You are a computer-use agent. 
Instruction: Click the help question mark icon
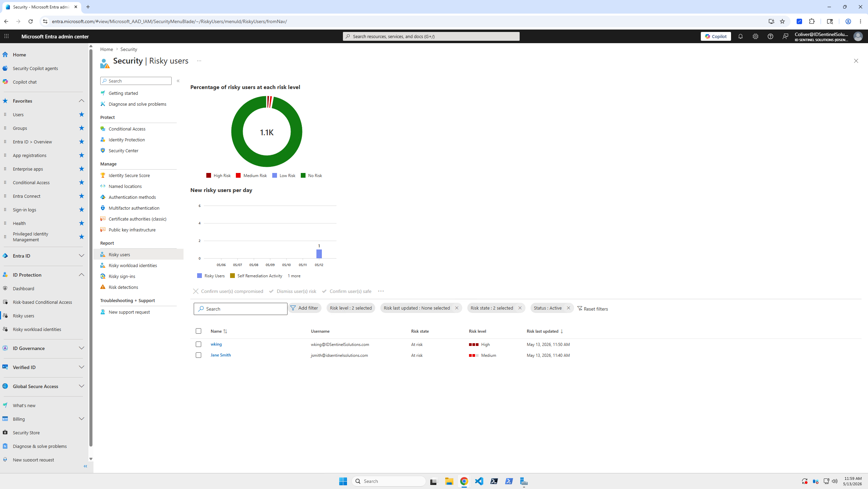[x=770, y=36]
